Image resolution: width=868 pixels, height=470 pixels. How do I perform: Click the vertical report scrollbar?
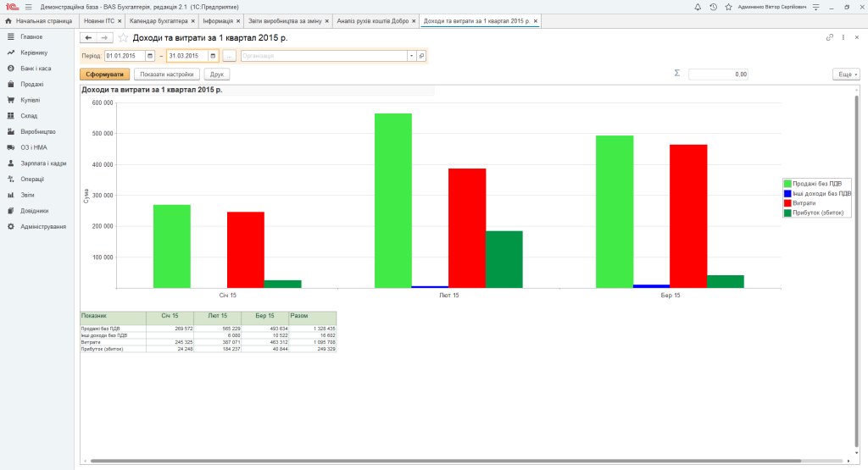point(856,271)
